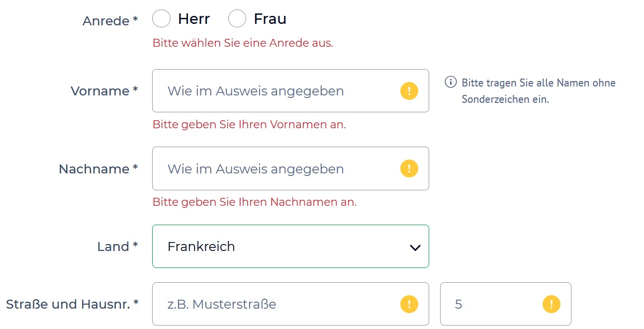The width and height of the screenshot is (644, 329).
Task: Click into the Musterstraße street input
Action: [274, 304]
